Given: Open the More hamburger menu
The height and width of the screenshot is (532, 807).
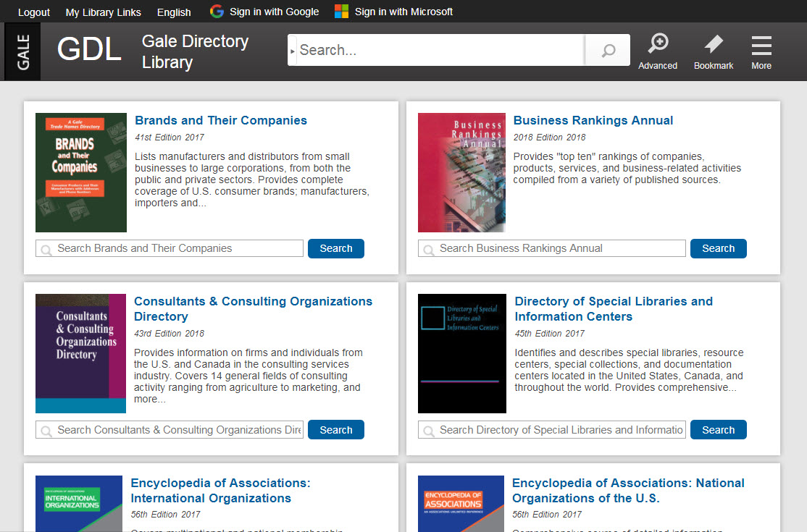Looking at the screenshot, I should (x=761, y=51).
